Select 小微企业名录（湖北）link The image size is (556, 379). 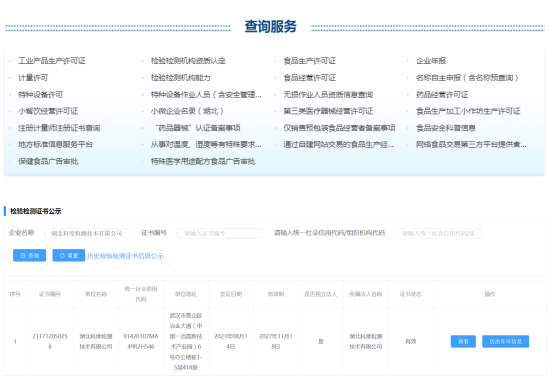click(x=187, y=111)
